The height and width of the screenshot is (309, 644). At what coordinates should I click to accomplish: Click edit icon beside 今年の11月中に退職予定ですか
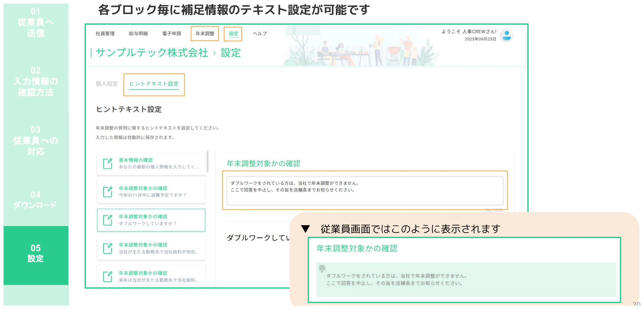108,192
